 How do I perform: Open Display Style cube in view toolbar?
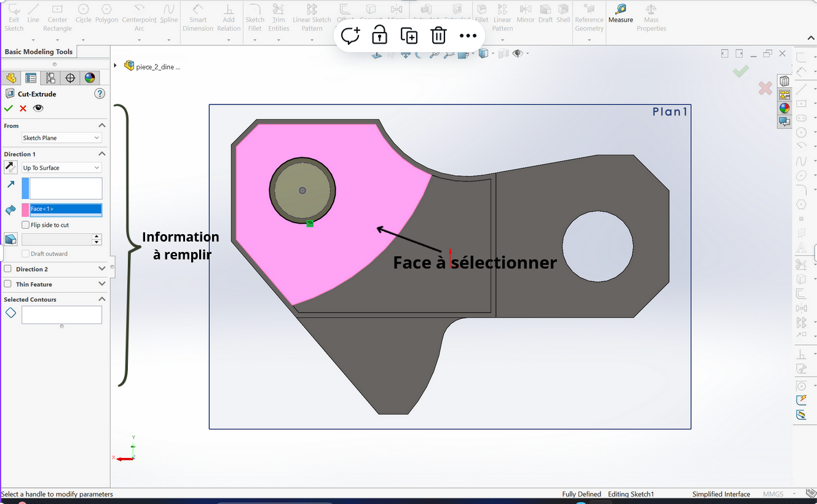tap(483, 53)
